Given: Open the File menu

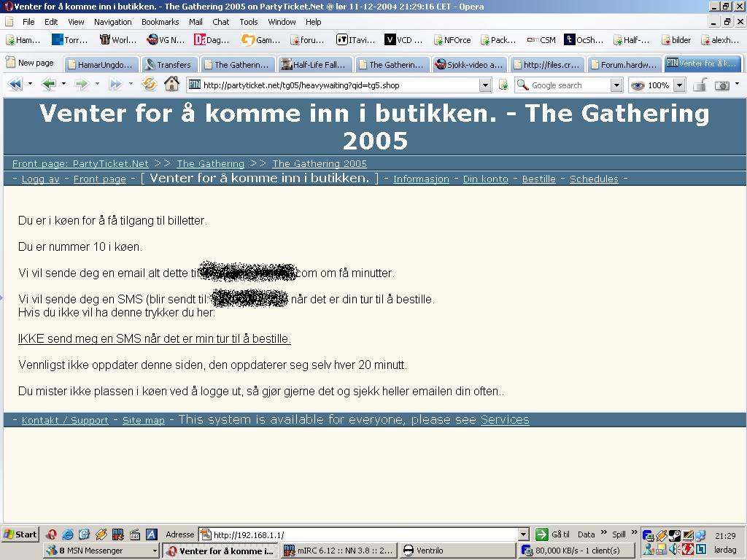Looking at the screenshot, I should [x=28, y=22].
